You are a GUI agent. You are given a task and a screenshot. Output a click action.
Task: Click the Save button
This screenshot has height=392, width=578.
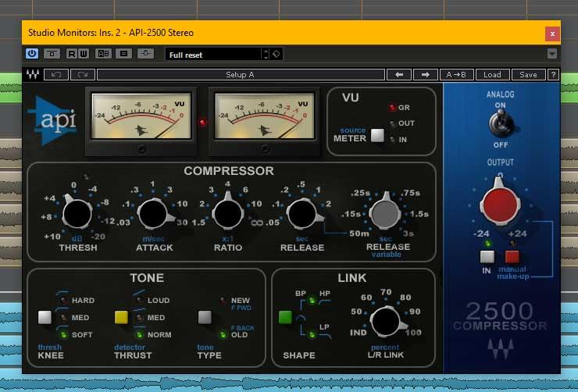point(528,75)
